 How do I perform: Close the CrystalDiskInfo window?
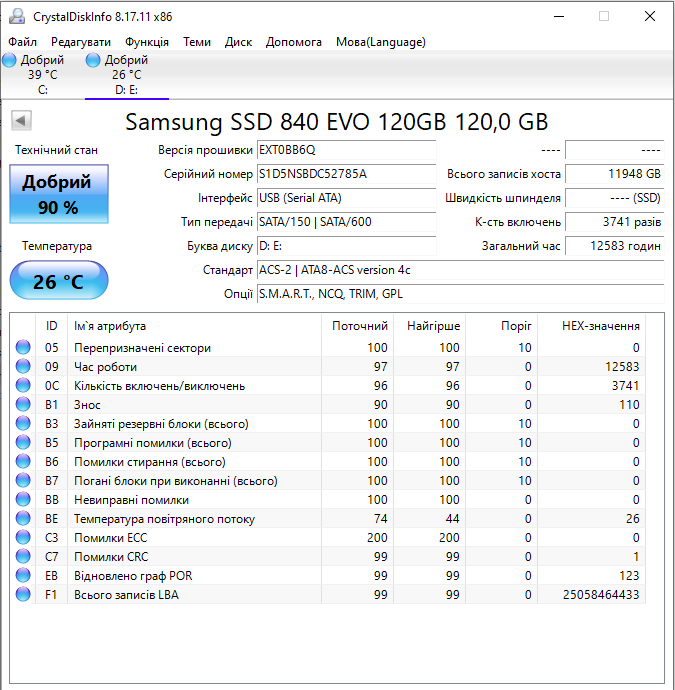(650, 16)
